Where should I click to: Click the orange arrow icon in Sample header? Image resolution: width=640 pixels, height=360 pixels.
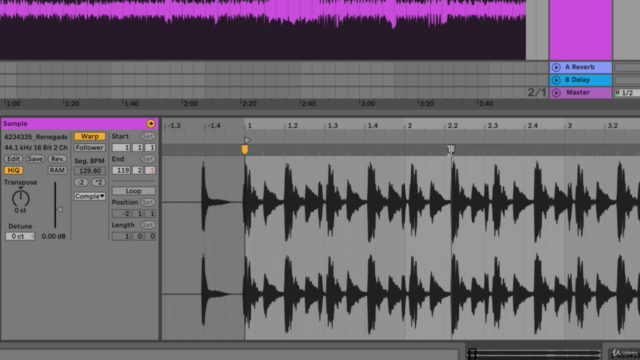151,123
